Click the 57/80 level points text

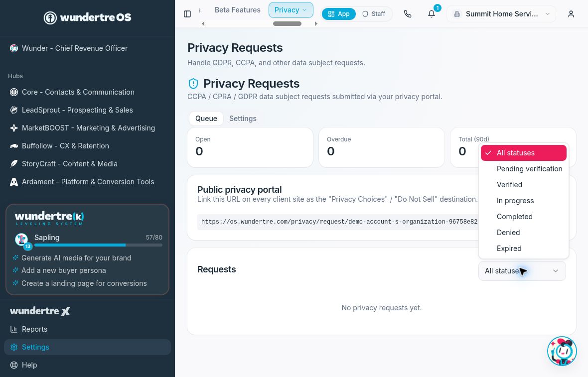pyautogui.click(x=154, y=238)
